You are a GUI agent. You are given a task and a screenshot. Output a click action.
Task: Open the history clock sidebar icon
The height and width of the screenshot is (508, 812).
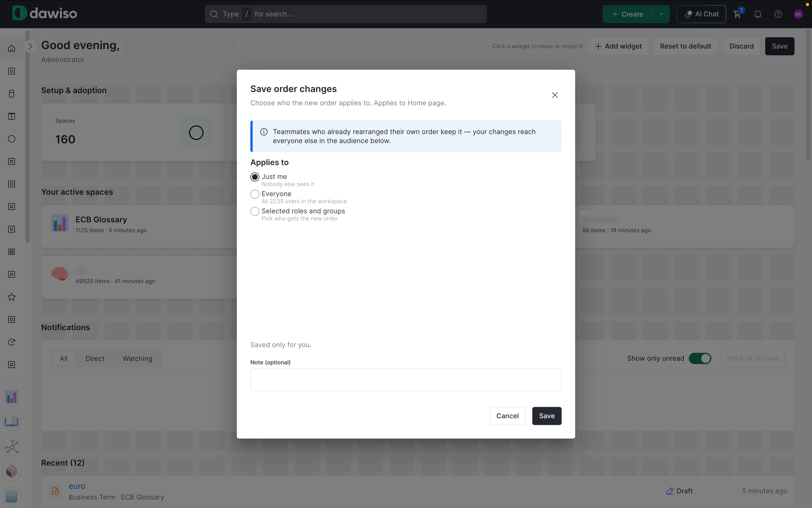click(12, 342)
